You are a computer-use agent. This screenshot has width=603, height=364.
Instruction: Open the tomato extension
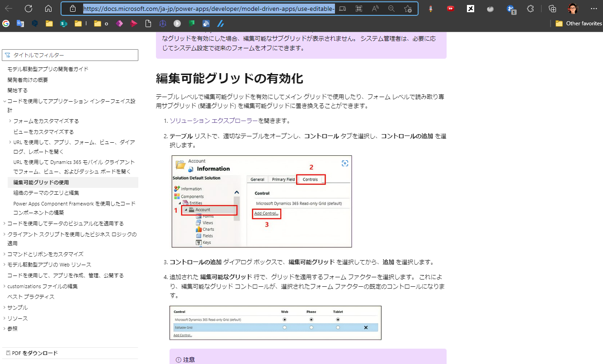pyautogui.click(x=490, y=9)
